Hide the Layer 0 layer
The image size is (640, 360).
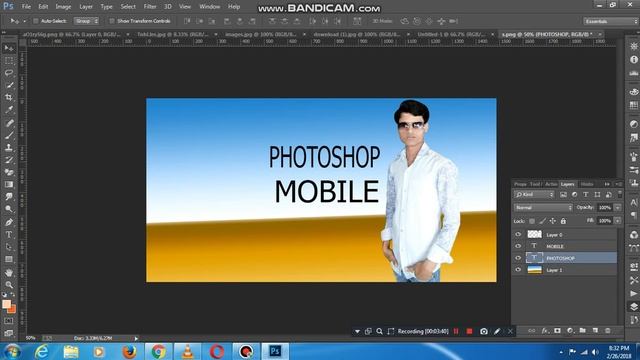pos(518,234)
